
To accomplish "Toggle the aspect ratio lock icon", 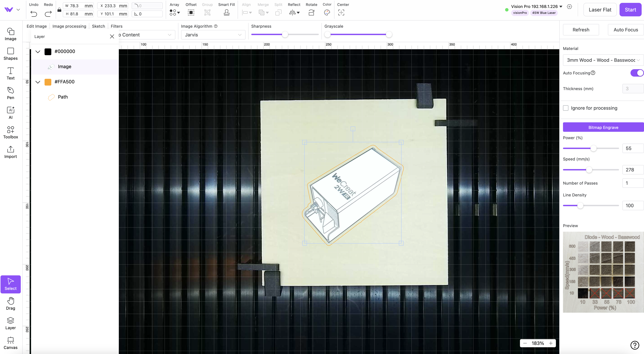I will click(x=59, y=10).
